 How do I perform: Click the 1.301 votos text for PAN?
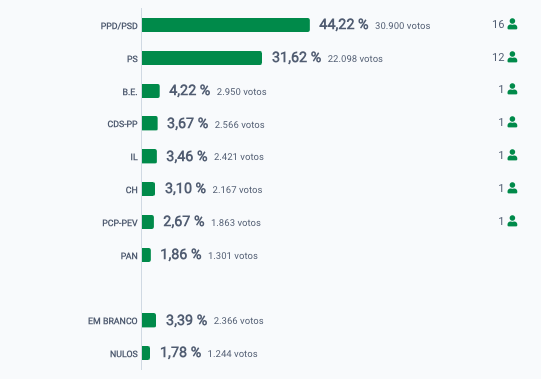pos(233,256)
